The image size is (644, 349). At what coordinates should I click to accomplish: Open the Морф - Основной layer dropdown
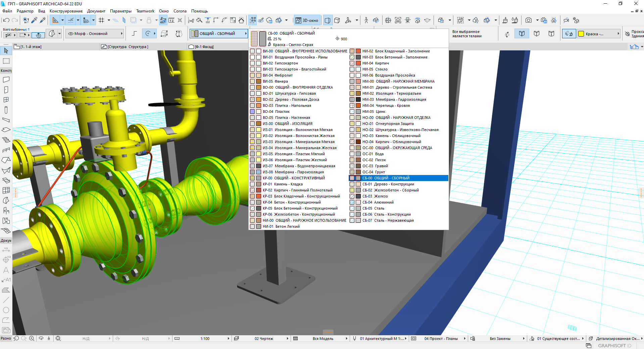pyautogui.click(x=94, y=34)
